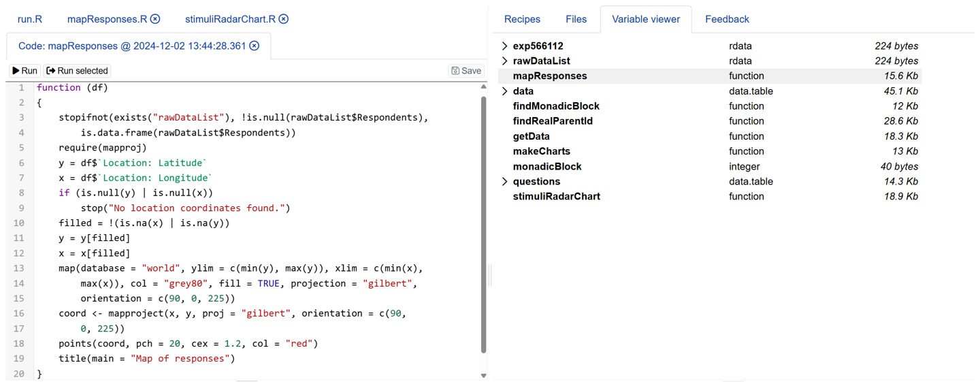Close the mapResponses.R file tab
The width and height of the screenshot is (980, 382).
155,19
